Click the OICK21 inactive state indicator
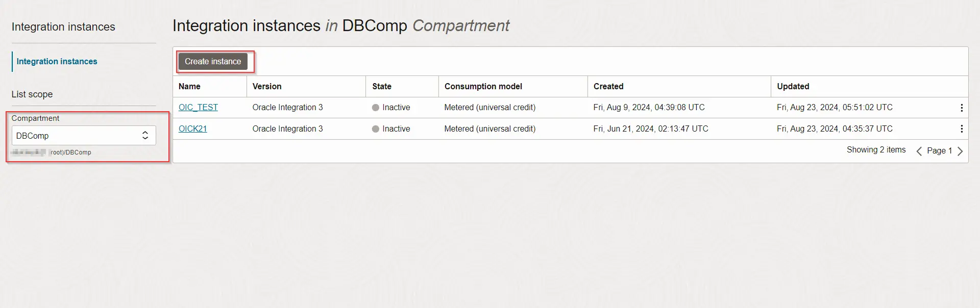The width and height of the screenshot is (980, 308). pyautogui.click(x=376, y=129)
